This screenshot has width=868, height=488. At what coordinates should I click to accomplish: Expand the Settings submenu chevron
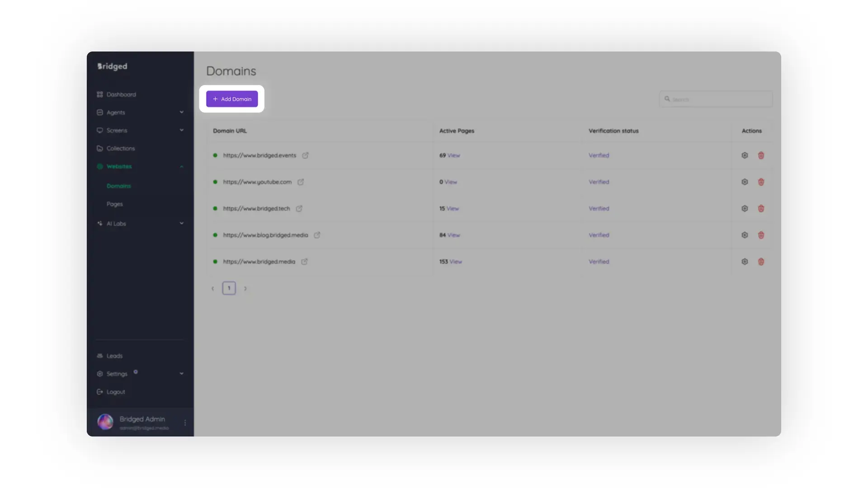tap(181, 373)
